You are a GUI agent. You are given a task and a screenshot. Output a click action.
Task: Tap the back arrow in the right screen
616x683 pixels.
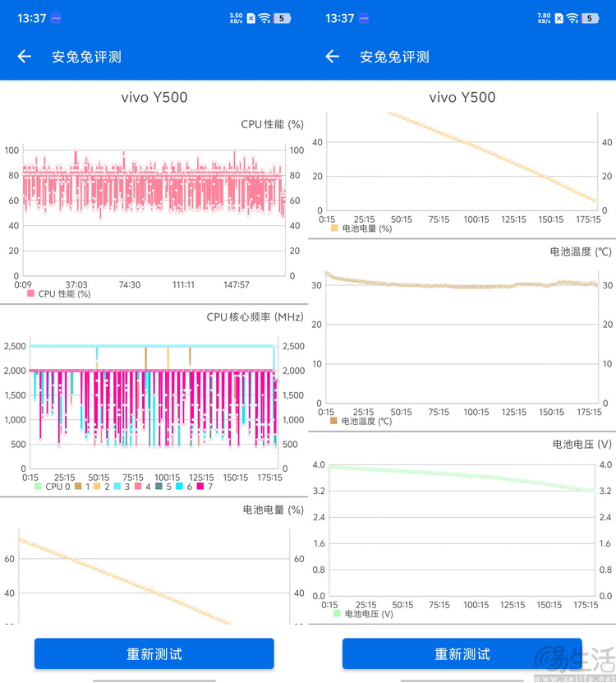pos(332,56)
